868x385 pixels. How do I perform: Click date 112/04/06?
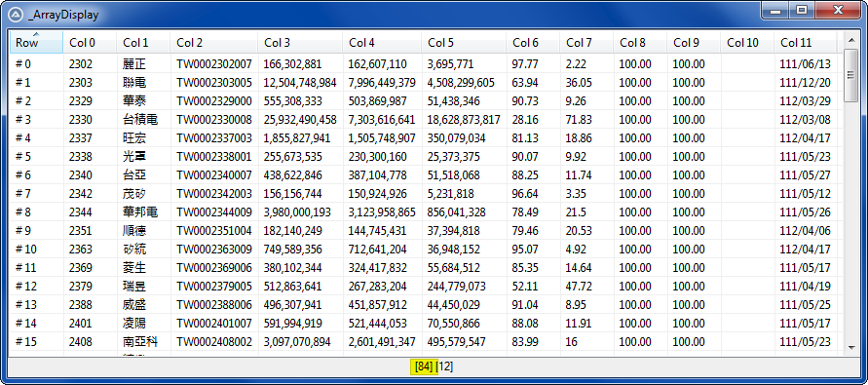click(805, 231)
